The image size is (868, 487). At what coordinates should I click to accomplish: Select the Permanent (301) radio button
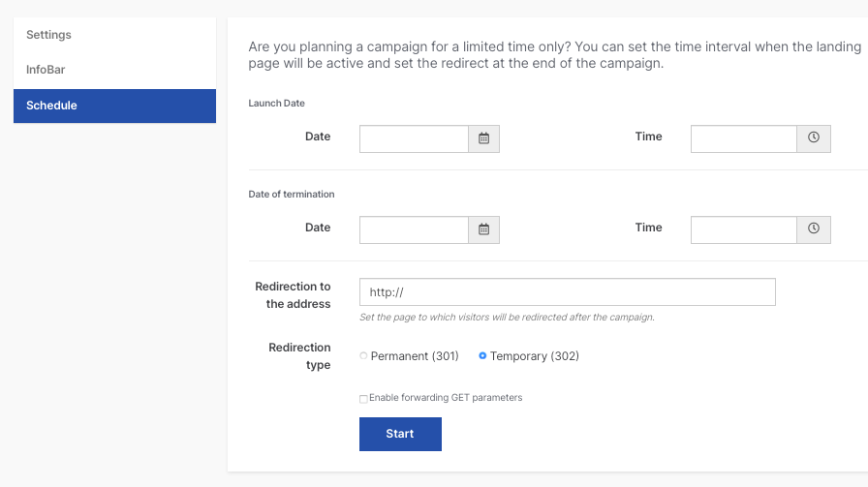pos(363,356)
